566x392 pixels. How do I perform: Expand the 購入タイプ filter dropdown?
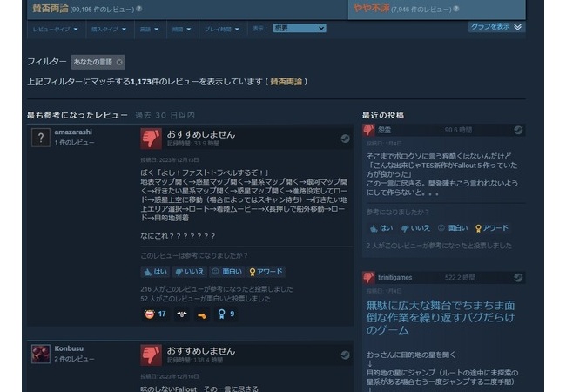[x=109, y=30]
